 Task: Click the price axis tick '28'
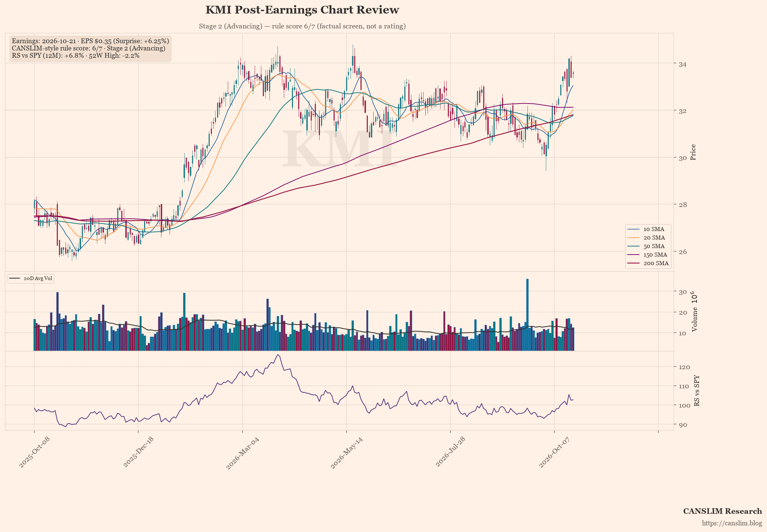[x=682, y=204]
